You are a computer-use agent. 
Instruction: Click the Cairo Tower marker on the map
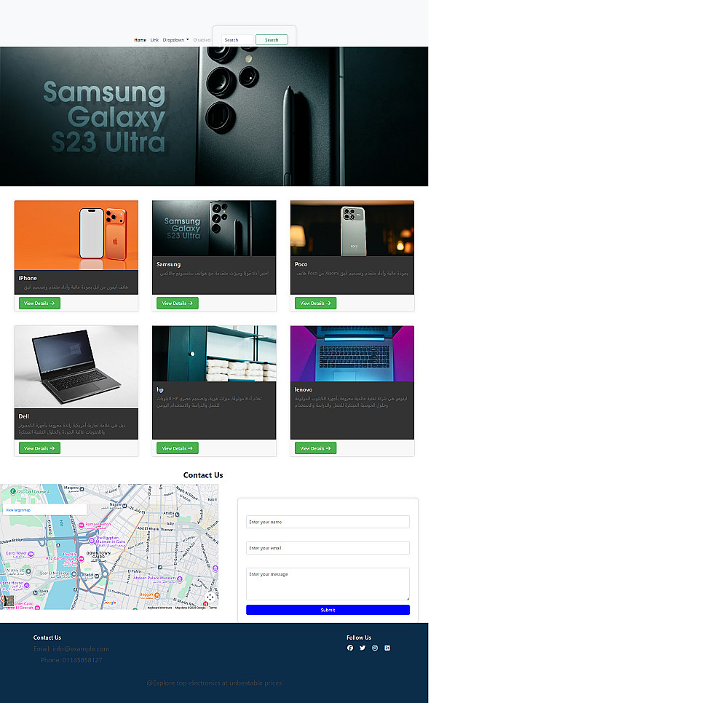(x=31, y=554)
